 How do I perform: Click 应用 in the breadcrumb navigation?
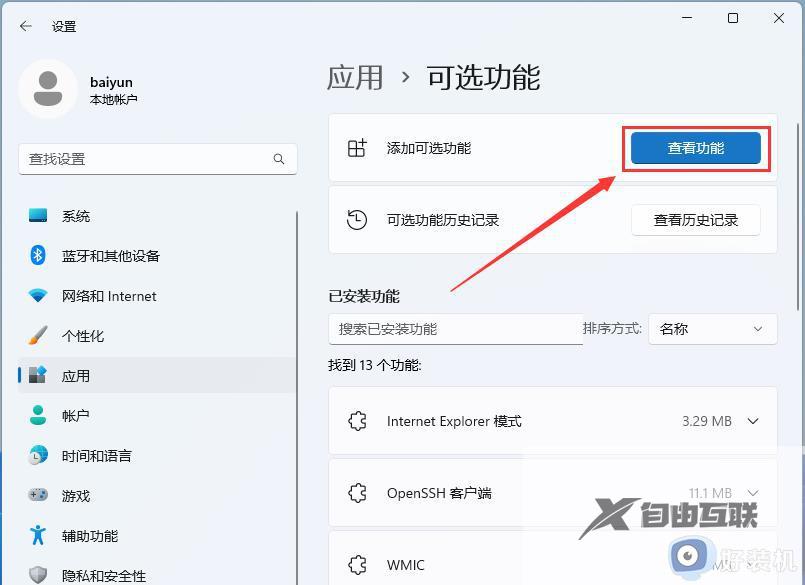356,77
